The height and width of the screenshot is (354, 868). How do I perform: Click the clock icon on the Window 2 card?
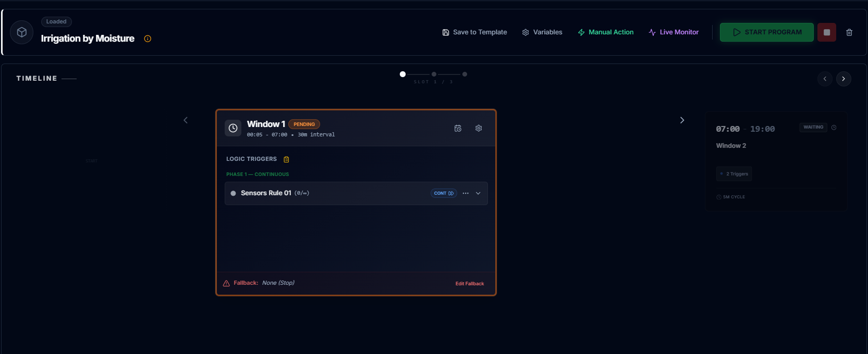(x=834, y=128)
